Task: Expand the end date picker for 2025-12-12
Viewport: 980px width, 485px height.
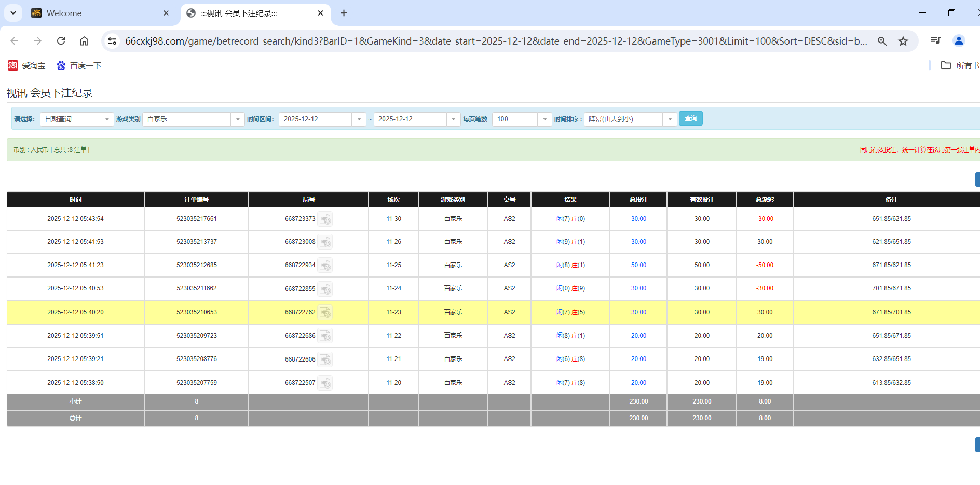Action: 453,119
